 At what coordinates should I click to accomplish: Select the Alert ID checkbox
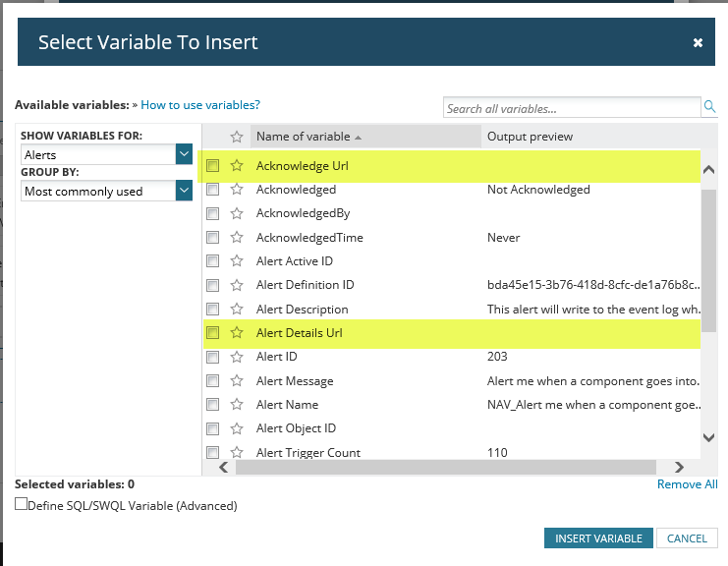213,357
